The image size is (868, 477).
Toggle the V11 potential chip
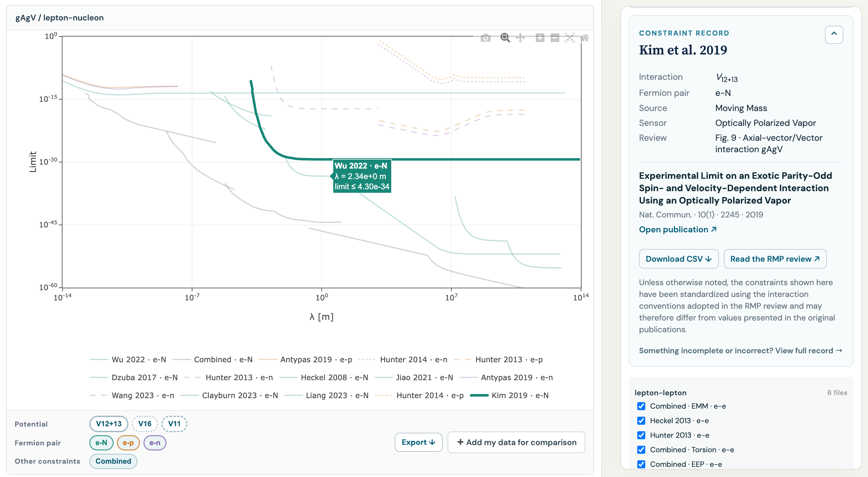(x=174, y=423)
